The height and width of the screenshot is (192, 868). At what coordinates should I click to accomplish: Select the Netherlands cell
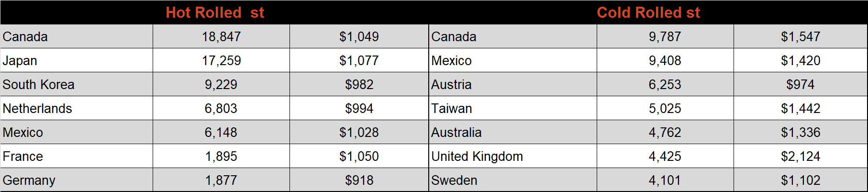pos(77,108)
